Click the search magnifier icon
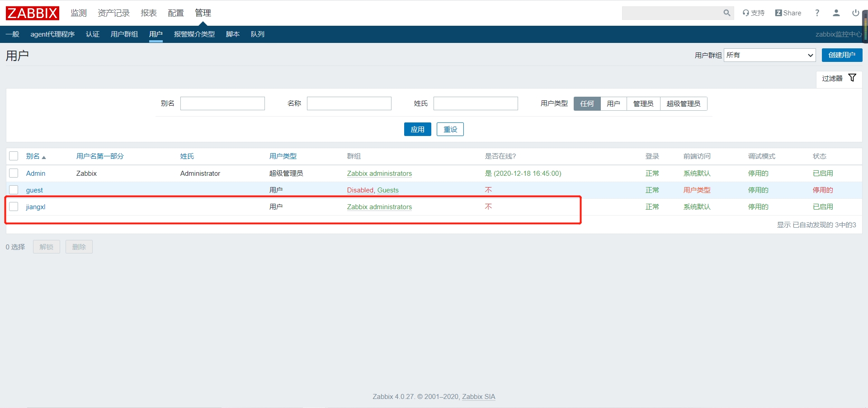The height and width of the screenshot is (408, 868). [726, 13]
